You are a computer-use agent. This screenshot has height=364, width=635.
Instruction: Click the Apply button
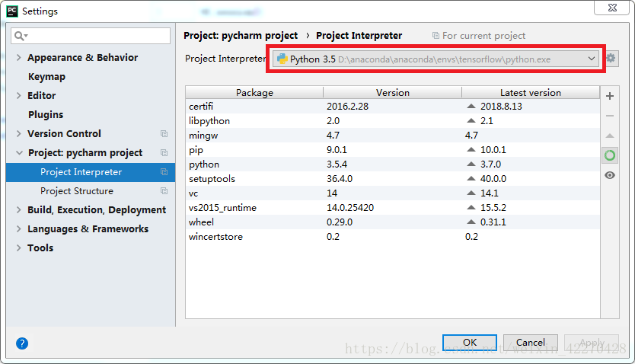(x=592, y=343)
